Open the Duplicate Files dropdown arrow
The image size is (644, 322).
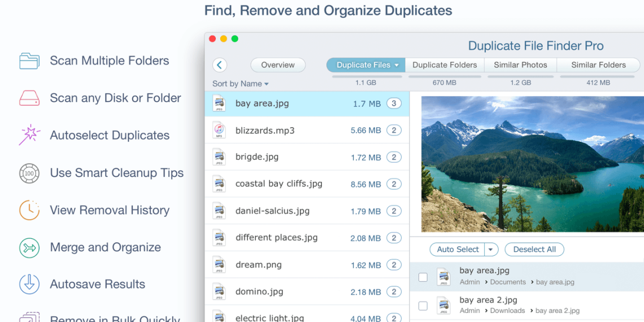tap(397, 65)
